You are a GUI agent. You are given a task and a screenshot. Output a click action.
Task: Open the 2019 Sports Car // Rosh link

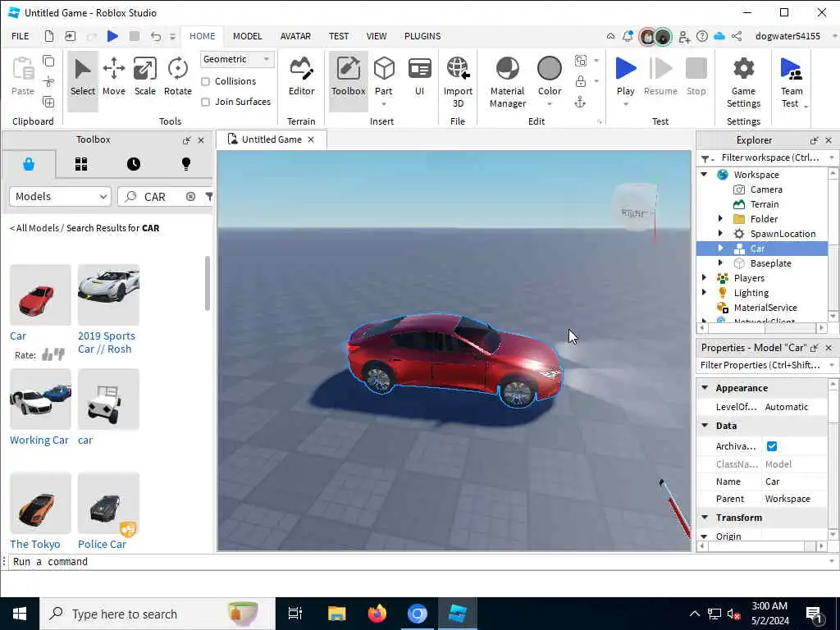pyautogui.click(x=107, y=342)
